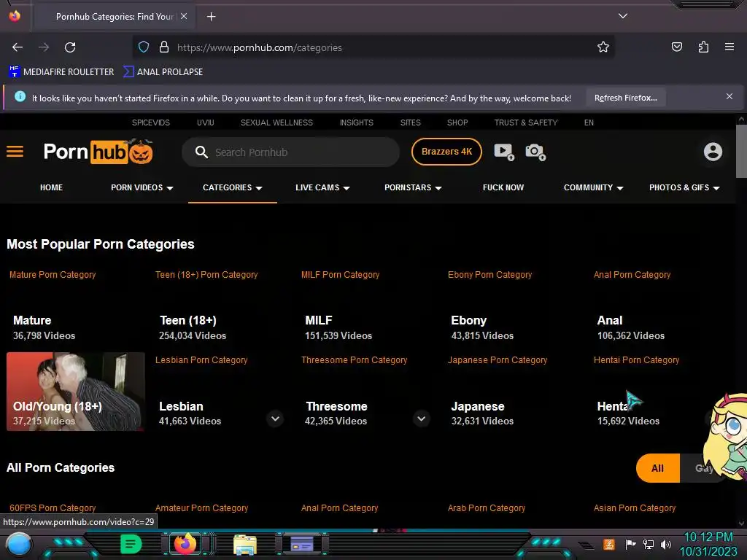Viewport: 747px width, 560px height.
Task: Dismiss the Firefox notification bar
Action: click(x=729, y=97)
